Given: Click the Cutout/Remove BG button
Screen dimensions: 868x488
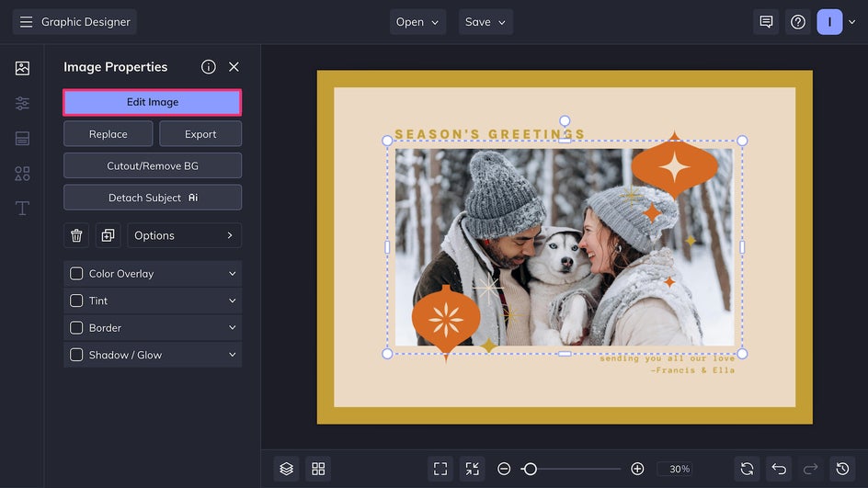Looking at the screenshot, I should (153, 165).
